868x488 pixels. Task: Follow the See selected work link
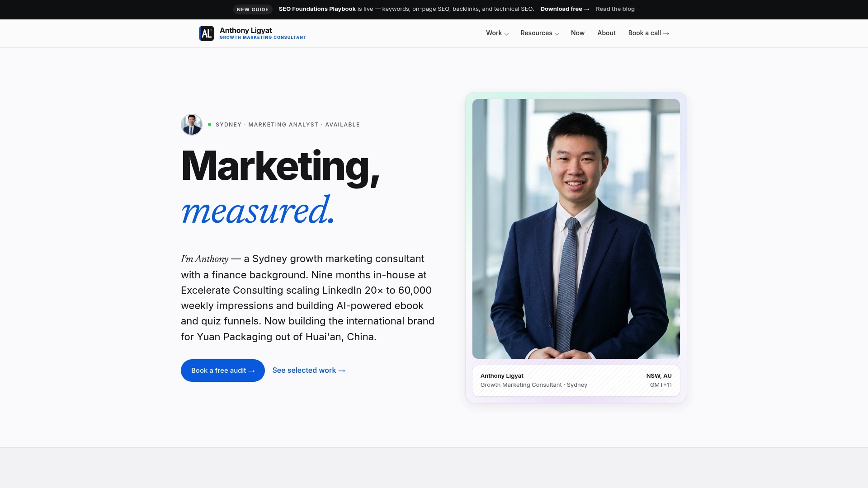[309, 371]
